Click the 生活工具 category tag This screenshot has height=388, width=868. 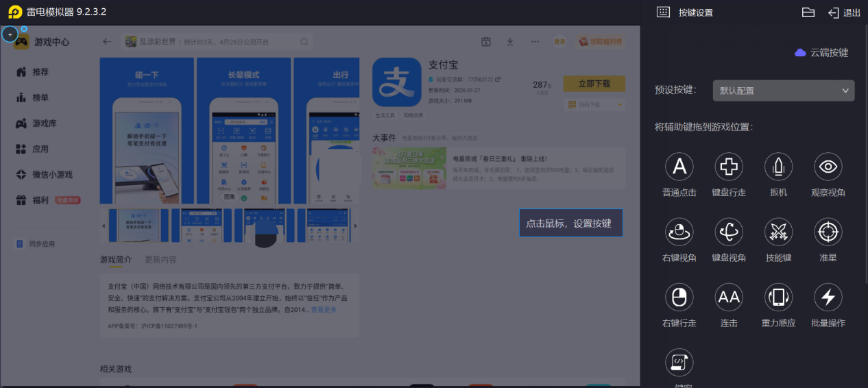[x=385, y=114]
